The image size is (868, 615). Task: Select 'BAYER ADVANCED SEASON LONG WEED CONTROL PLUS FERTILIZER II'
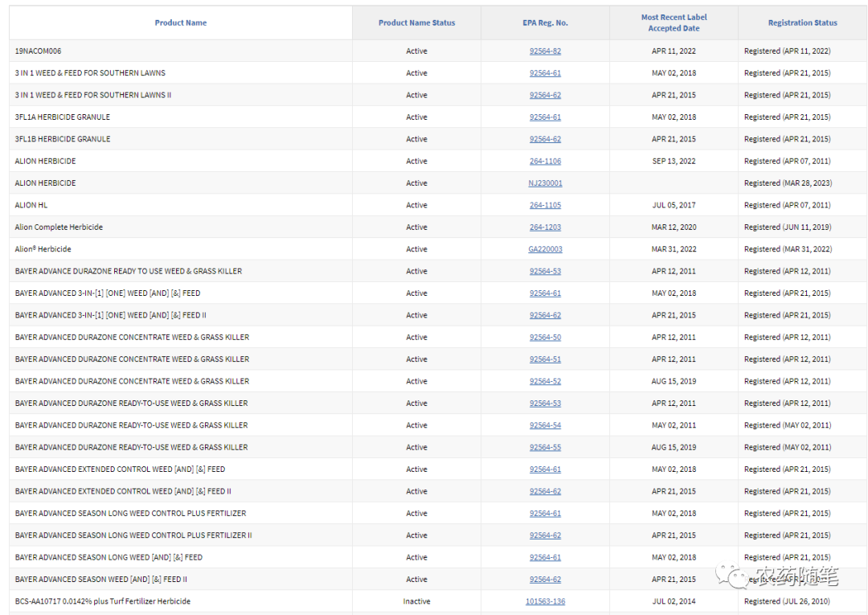pos(133,535)
